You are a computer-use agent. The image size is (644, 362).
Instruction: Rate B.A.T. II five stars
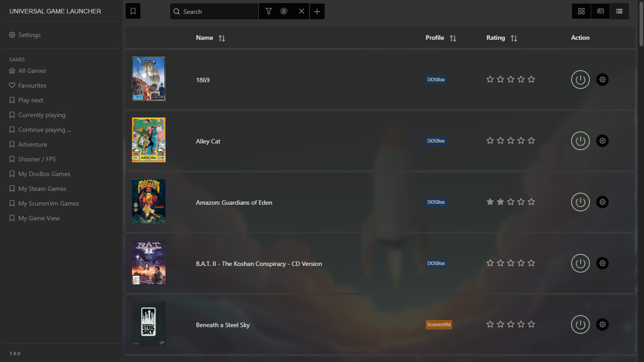pyautogui.click(x=531, y=263)
